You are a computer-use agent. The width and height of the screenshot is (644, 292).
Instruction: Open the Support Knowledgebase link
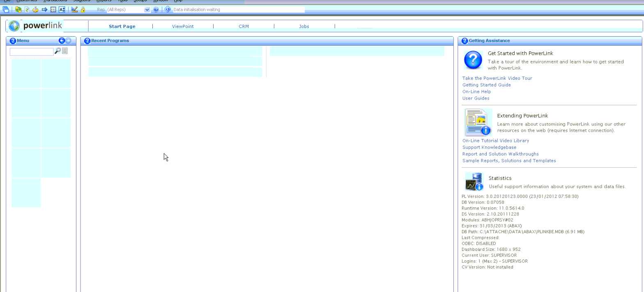[x=489, y=147]
